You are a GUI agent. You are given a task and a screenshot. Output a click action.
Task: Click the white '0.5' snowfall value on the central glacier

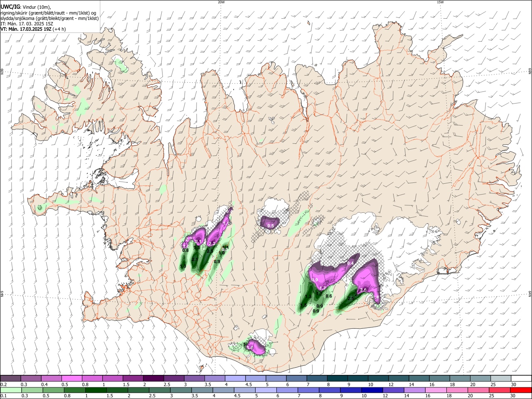pos(271,226)
